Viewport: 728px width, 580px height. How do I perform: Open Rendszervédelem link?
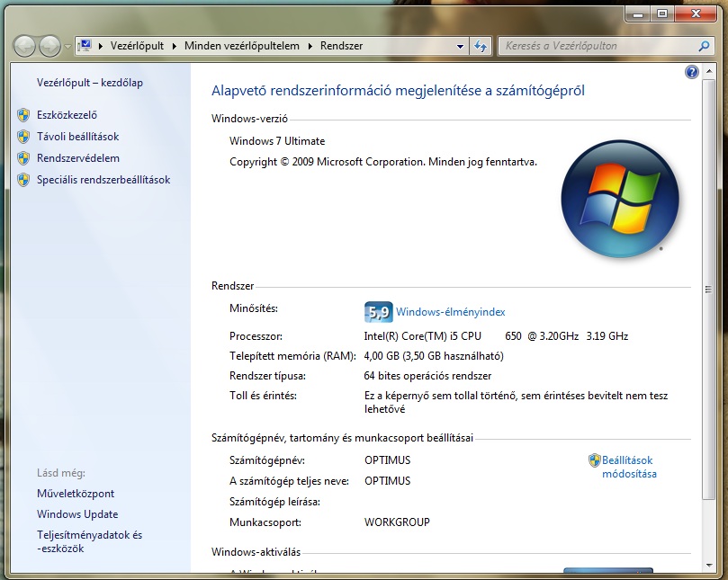click(78, 157)
